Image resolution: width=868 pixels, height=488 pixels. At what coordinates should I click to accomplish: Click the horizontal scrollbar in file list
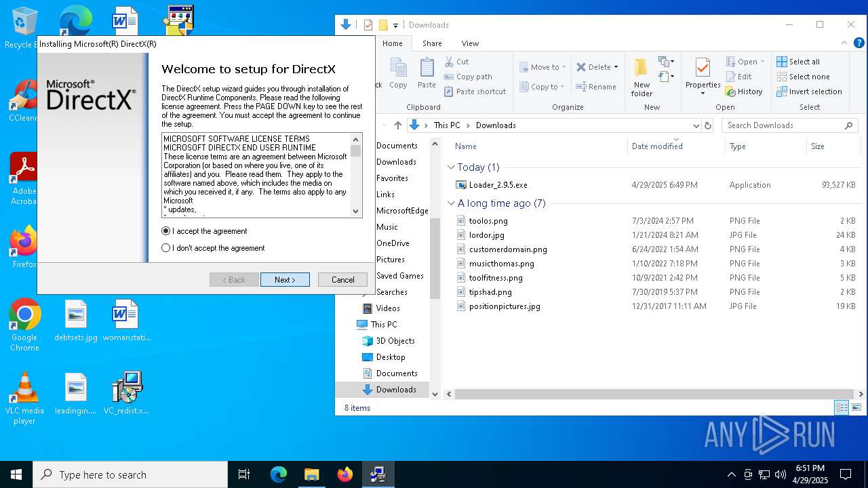pyautogui.click(x=654, y=394)
